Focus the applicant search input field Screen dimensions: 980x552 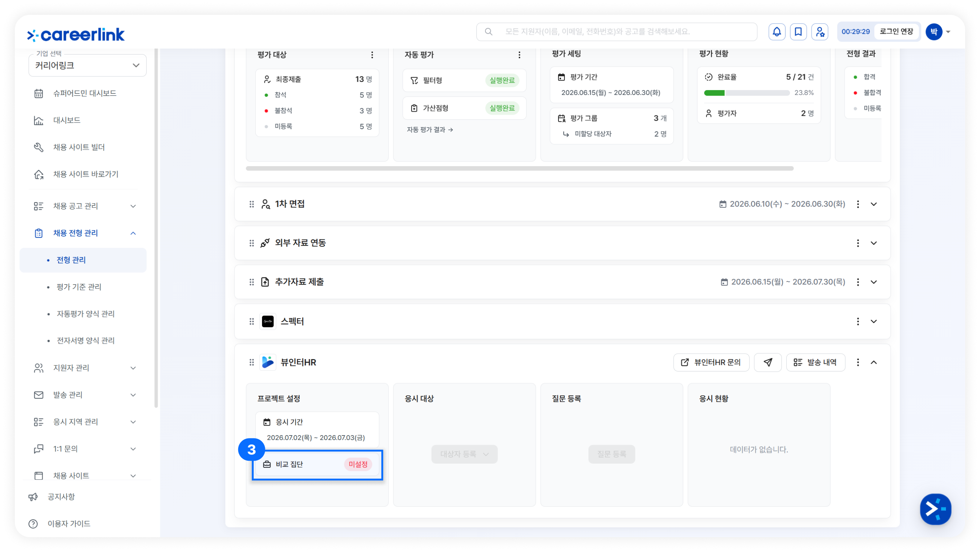617,32
